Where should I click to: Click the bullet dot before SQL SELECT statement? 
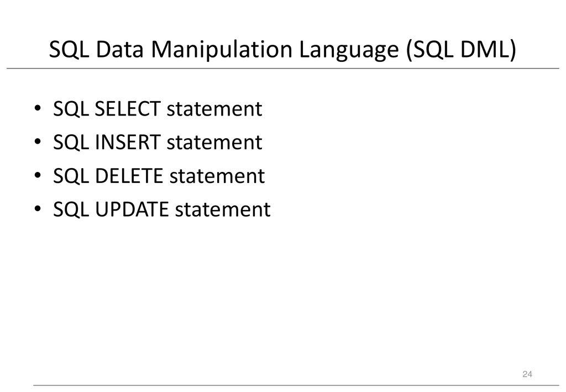pos(37,108)
